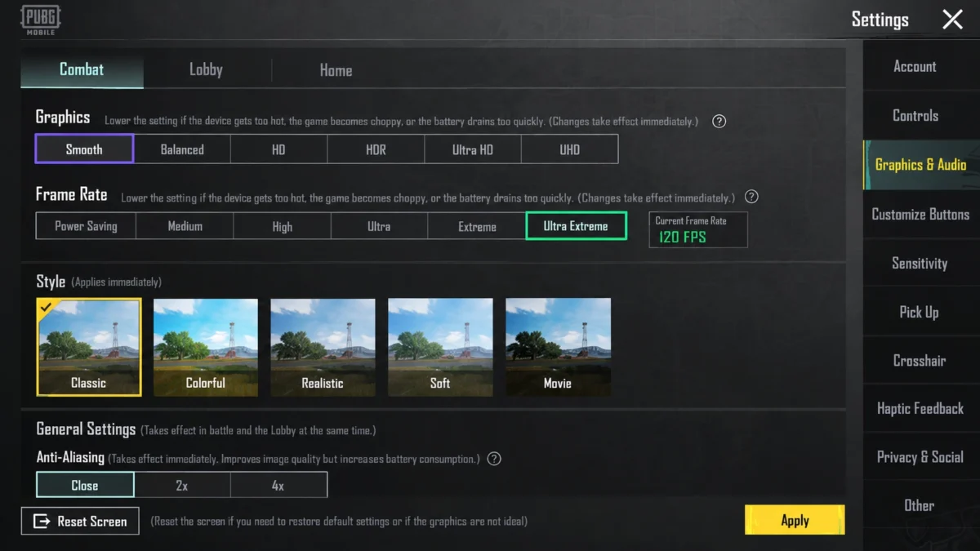Open the Anti-Aliasing help question-mark icon
This screenshot has width=980, height=551.
494,459
